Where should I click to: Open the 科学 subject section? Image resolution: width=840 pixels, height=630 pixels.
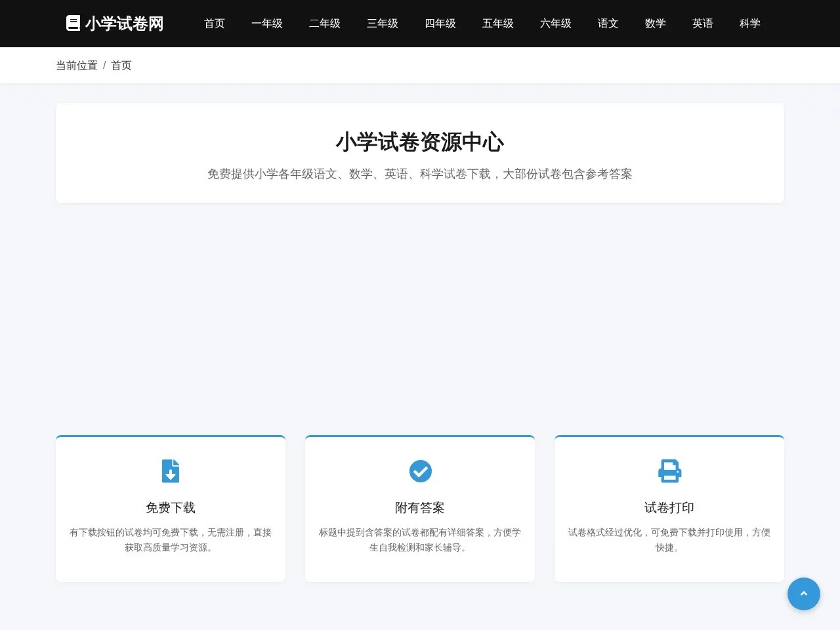coord(749,23)
